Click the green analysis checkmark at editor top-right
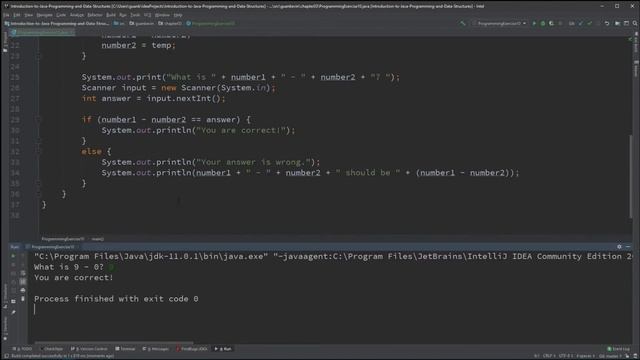The image size is (640, 360). click(630, 39)
